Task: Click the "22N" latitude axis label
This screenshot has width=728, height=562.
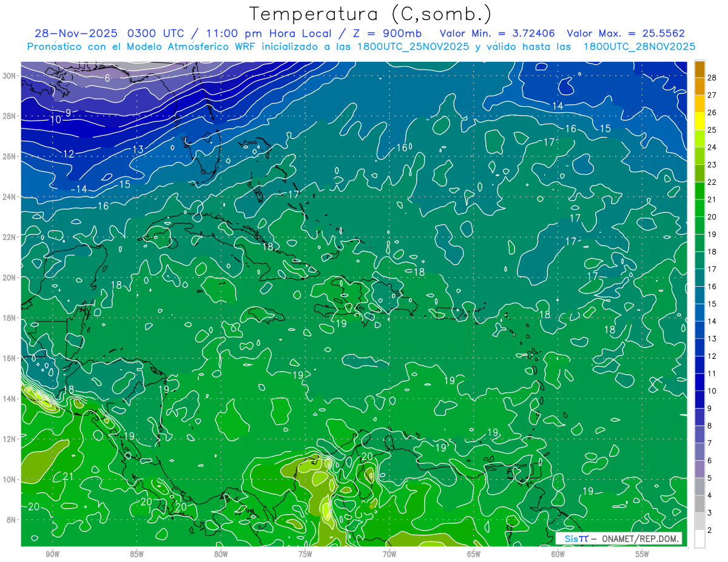Action: click(9, 237)
